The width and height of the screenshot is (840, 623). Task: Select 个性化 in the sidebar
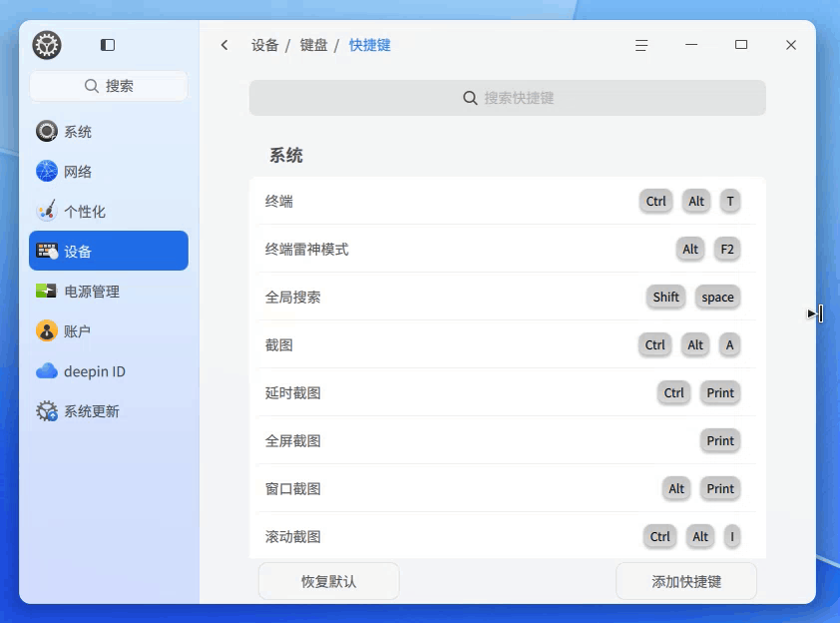click(x=109, y=211)
